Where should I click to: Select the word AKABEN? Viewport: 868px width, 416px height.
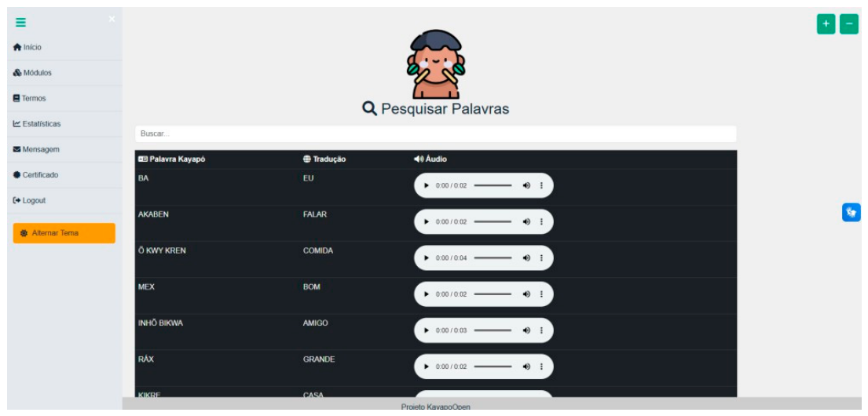(153, 214)
